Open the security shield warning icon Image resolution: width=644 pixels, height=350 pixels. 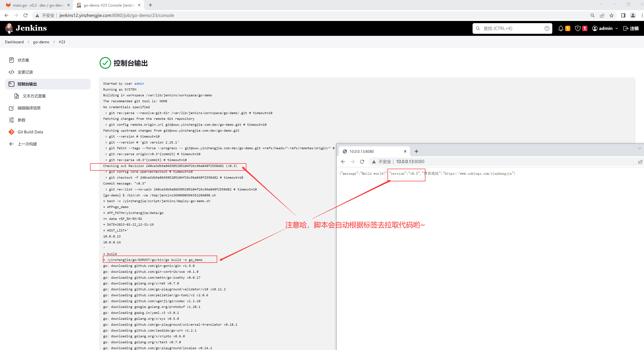coord(577,29)
